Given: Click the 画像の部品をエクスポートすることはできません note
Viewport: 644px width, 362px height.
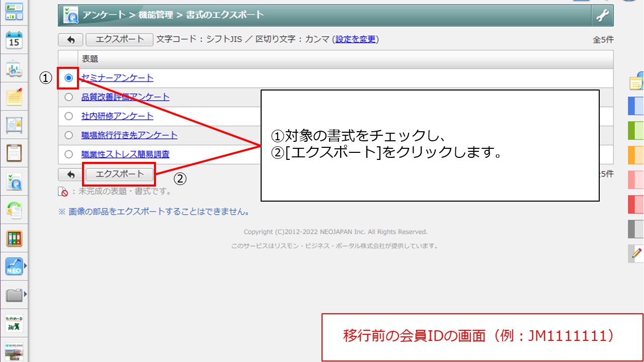Looking at the screenshot, I should pos(154,212).
